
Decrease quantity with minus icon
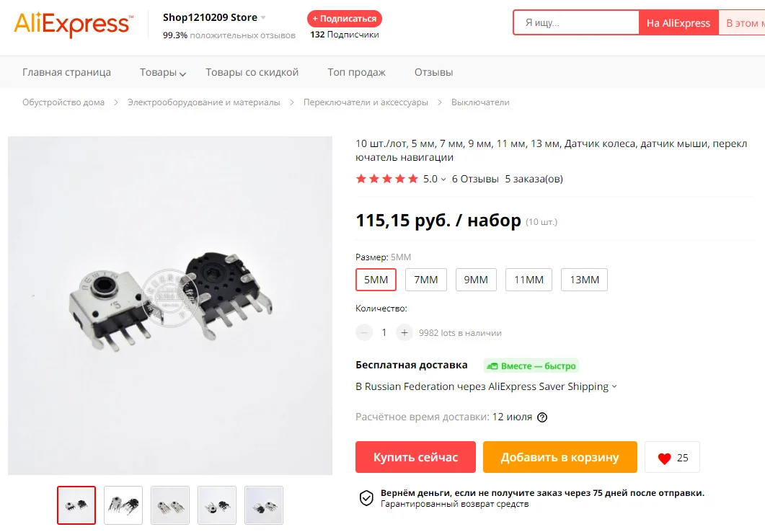click(364, 332)
